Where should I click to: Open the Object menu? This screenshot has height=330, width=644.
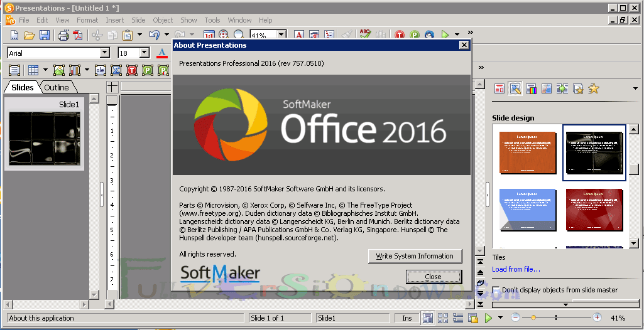click(163, 20)
